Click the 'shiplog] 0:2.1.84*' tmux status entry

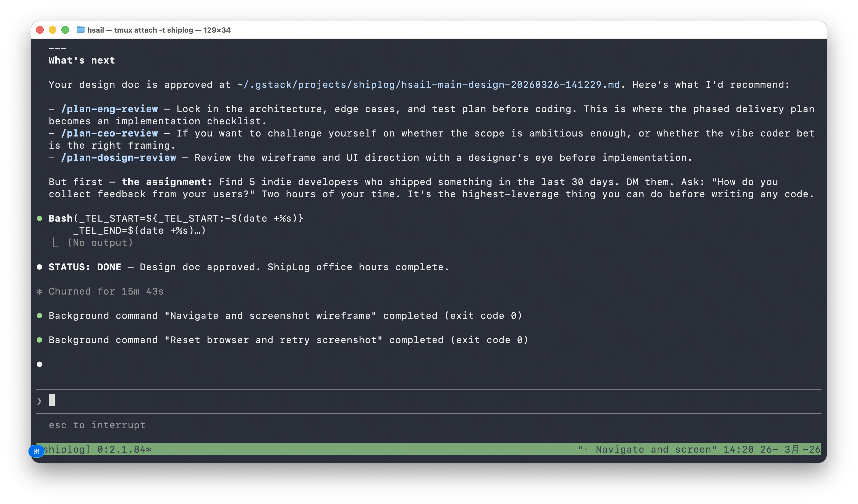tap(97, 449)
